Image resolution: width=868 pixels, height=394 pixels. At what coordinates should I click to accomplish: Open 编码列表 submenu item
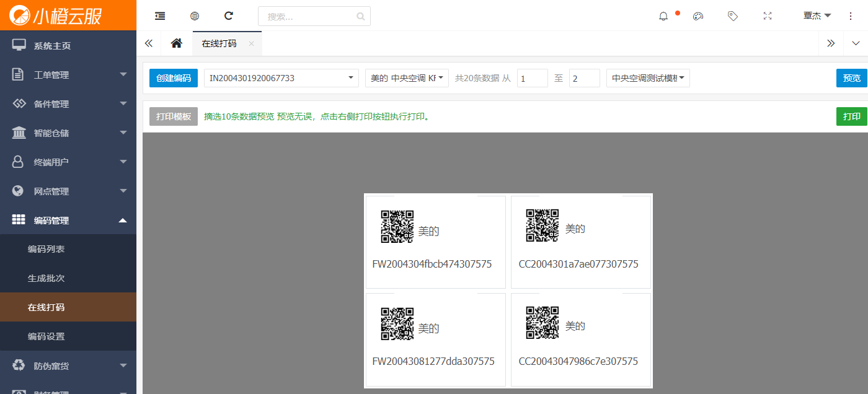(68, 249)
